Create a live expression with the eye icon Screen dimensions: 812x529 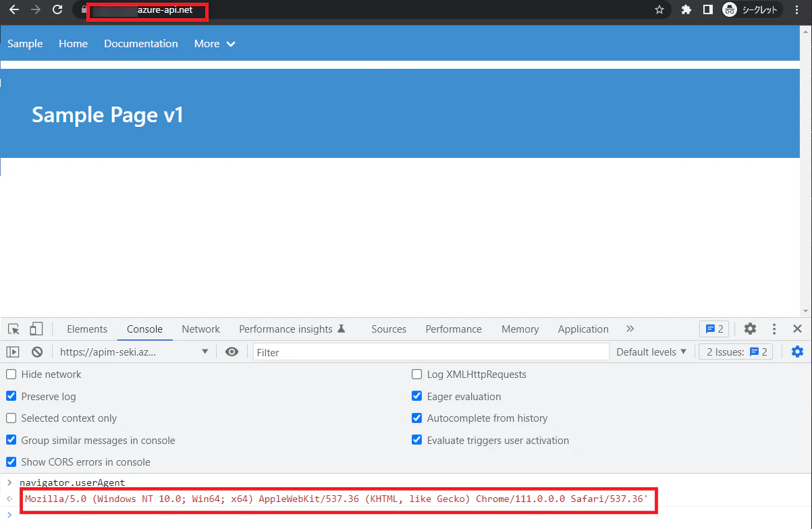[232, 352]
